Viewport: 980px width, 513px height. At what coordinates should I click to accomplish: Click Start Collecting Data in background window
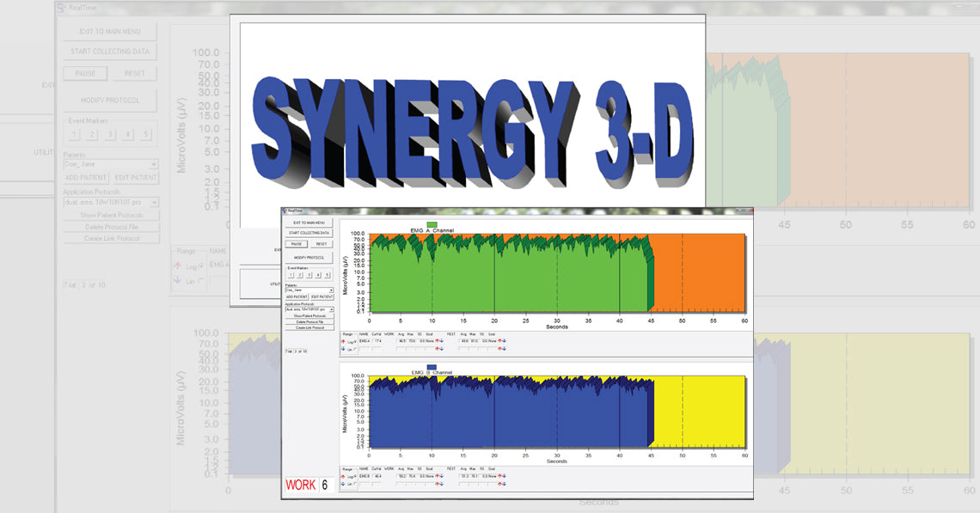110,52
